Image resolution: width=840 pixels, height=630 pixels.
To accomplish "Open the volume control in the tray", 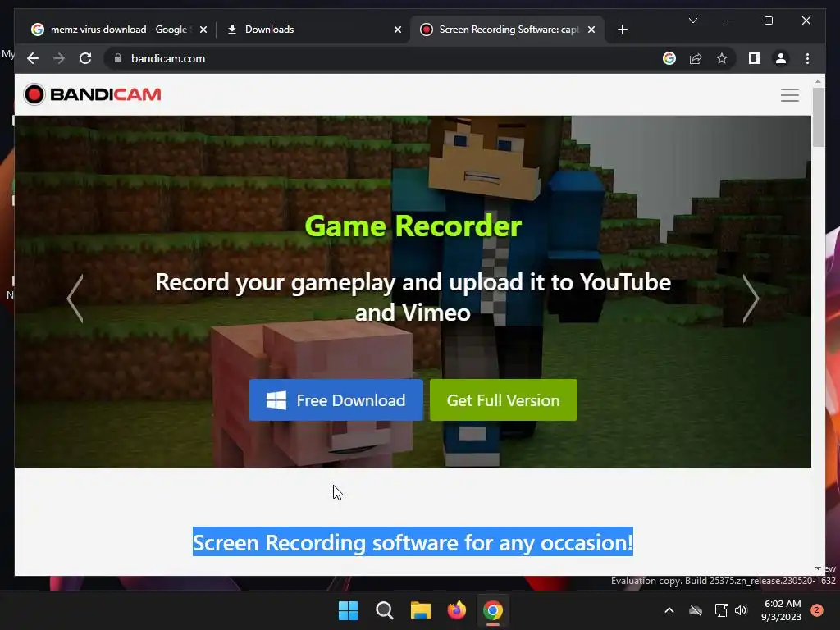I will point(741,610).
